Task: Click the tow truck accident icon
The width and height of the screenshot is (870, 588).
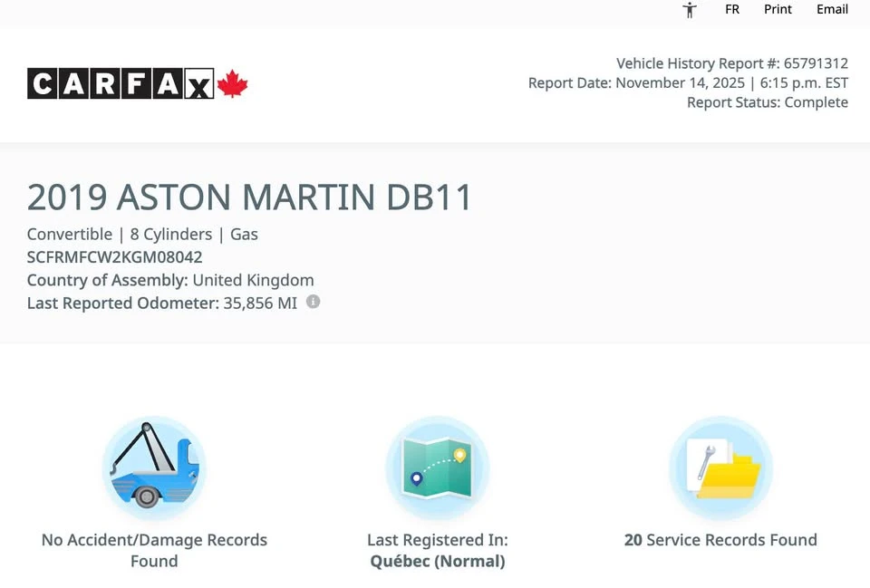Action: click(x=154, y=468)
